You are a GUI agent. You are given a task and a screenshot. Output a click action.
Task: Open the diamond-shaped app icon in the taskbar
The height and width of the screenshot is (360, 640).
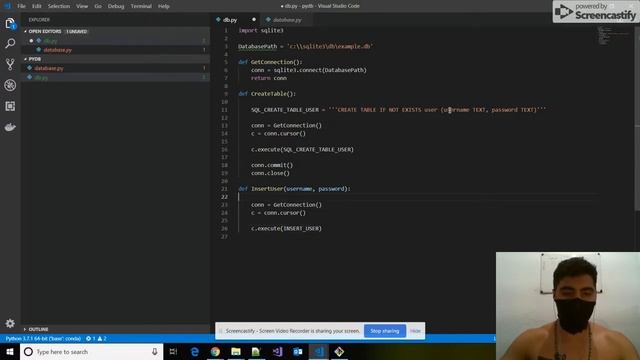[x=339, y=351]
